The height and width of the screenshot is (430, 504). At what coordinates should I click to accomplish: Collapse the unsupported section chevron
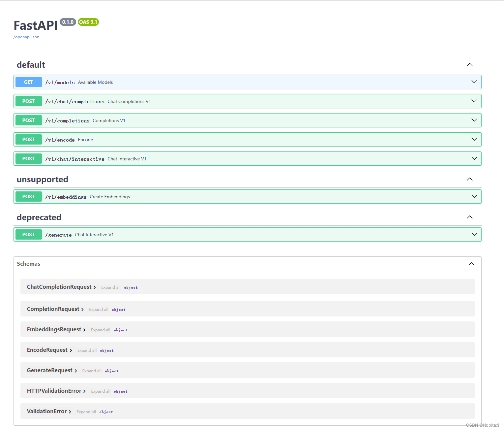pyautogui.click(x=470, y=179)
